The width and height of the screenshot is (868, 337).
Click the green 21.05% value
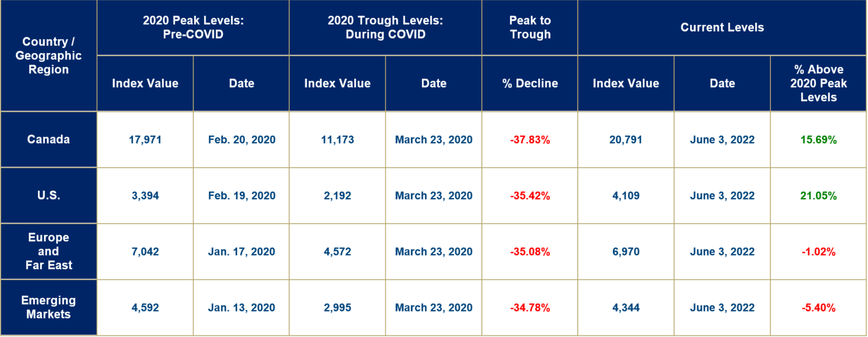point(818,195)
